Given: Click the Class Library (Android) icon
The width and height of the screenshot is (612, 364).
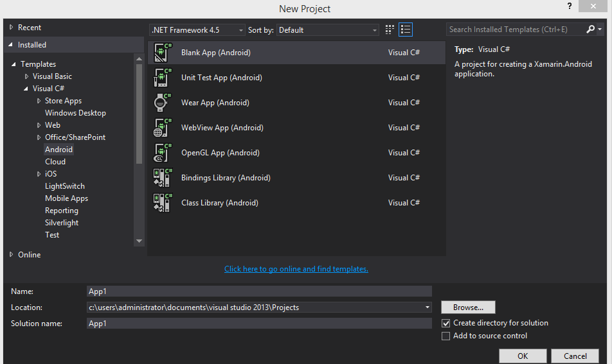Looking at the screenshot, I should 163,203.
